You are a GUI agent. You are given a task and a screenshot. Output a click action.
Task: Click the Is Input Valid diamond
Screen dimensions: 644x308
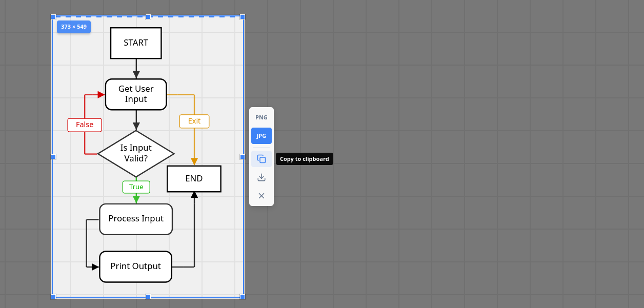135,153
